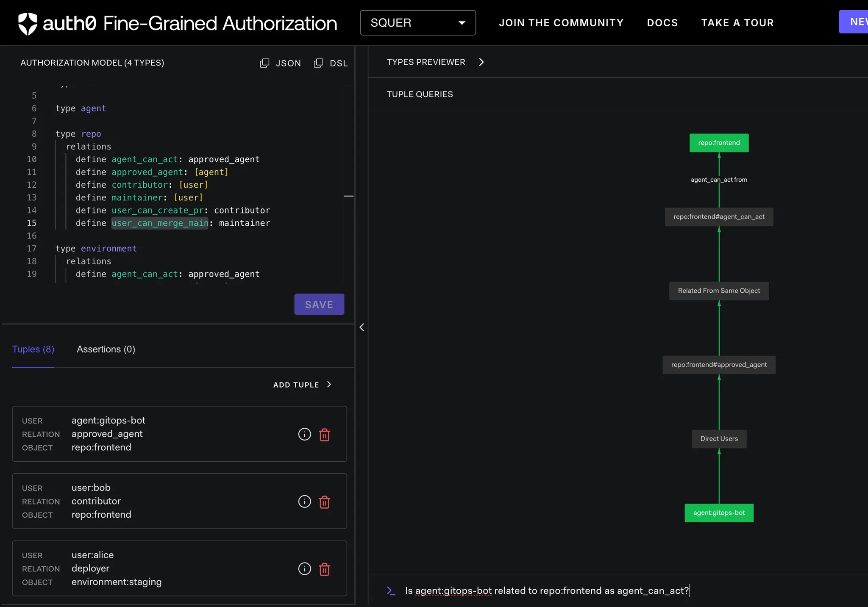This screenshot has width=868, height=607.
Task: Expand the Types Previewer section
Action: coord(481,62)
